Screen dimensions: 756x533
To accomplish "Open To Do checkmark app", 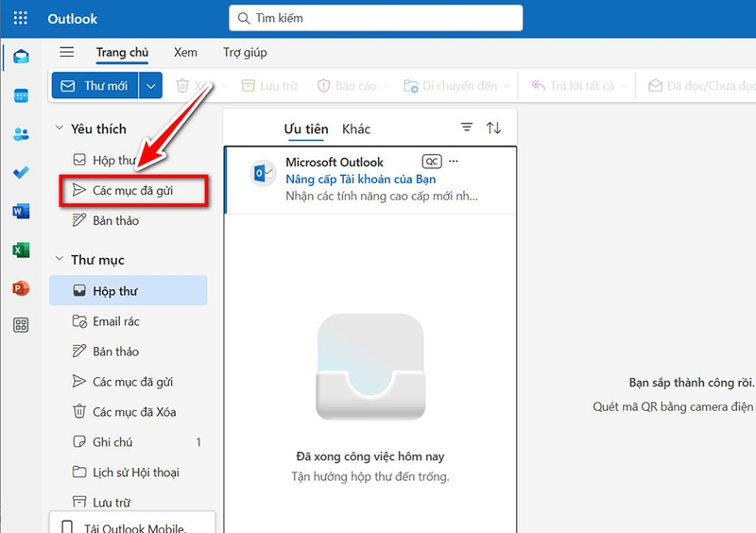I will tap(21, 172).
